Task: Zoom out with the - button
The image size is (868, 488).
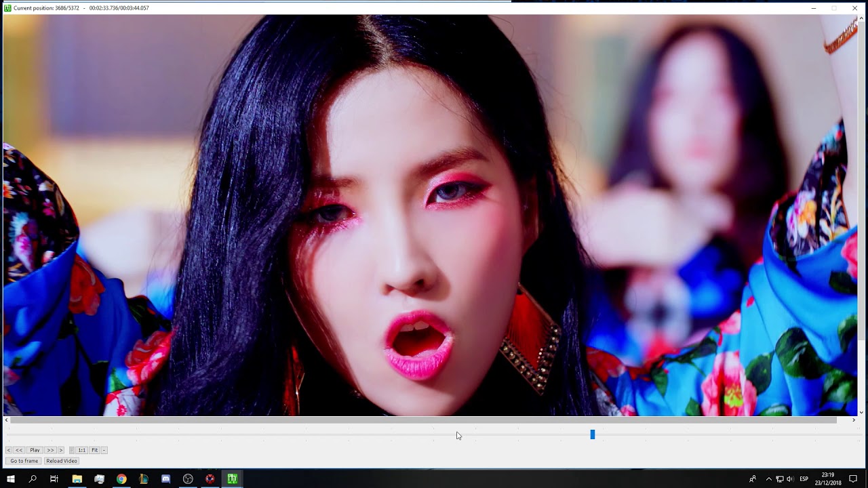Action: click(104, 450)
